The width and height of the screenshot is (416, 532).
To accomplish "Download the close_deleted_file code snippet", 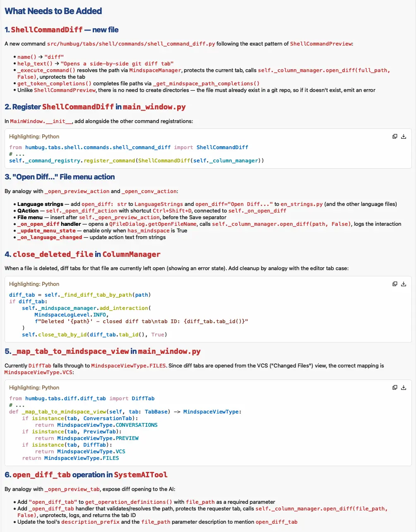I will 404,283.
